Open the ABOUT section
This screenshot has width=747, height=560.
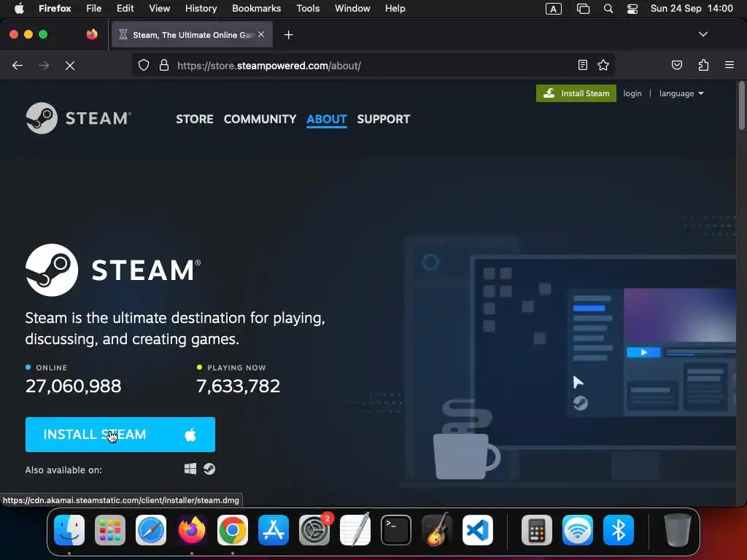pos(326,119)
